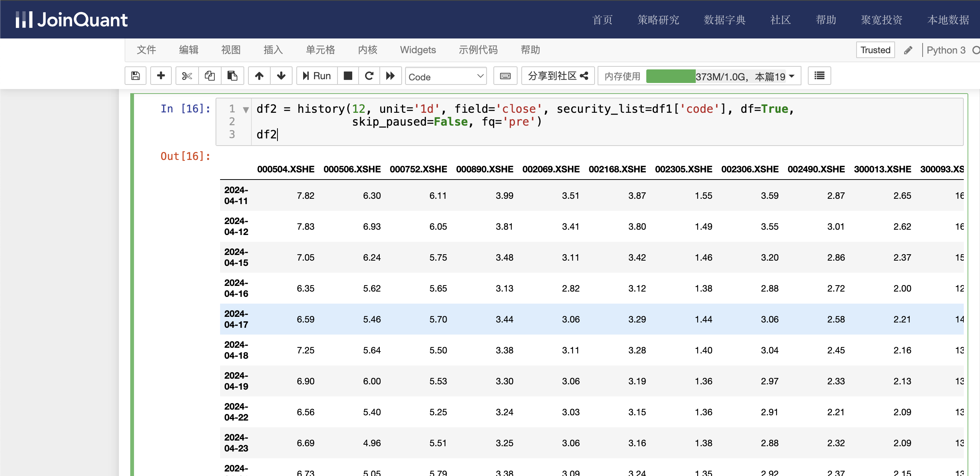This screenshot has height=476, width=980.
Task: Click the 002305.XSHE column header
Action: [x=683, y=169]
